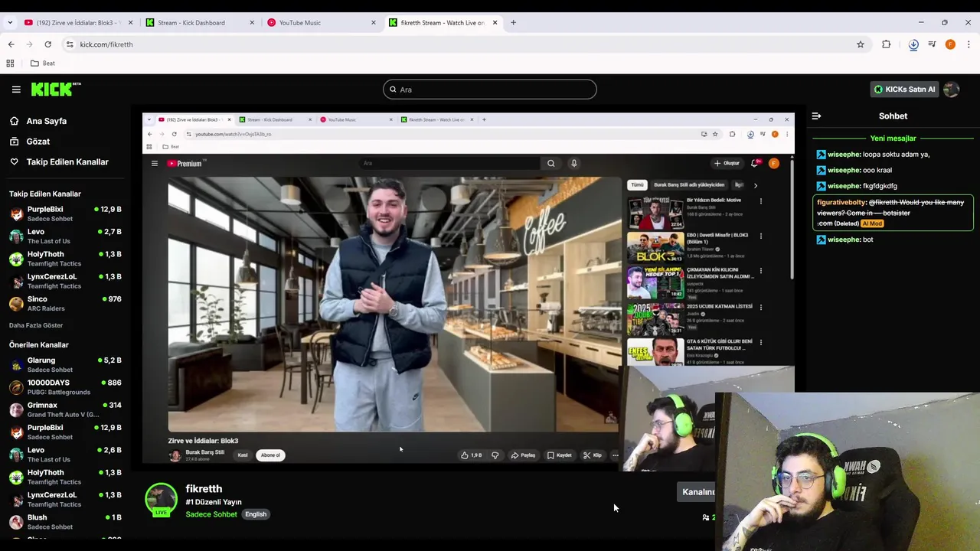Open the tab search dropdown arrow
Screen dimensions: 980x551
click(x=10, y=22)
